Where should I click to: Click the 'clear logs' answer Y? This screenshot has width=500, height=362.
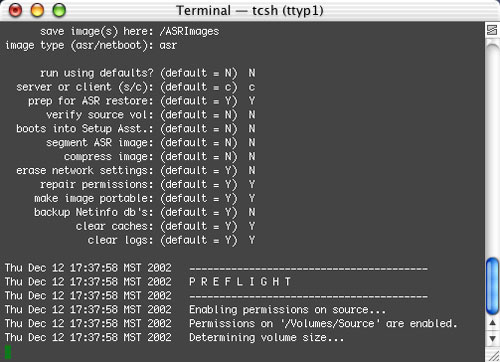point(252,240)
